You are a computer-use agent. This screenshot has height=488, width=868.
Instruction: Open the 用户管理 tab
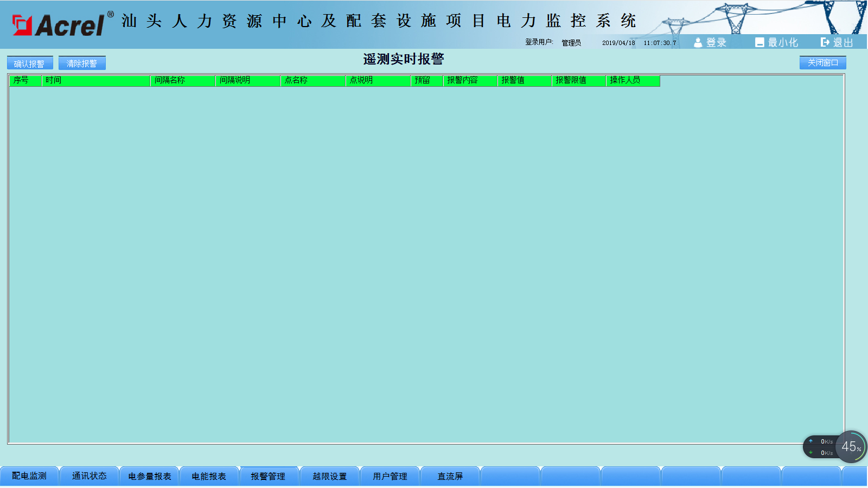(390, 476)
